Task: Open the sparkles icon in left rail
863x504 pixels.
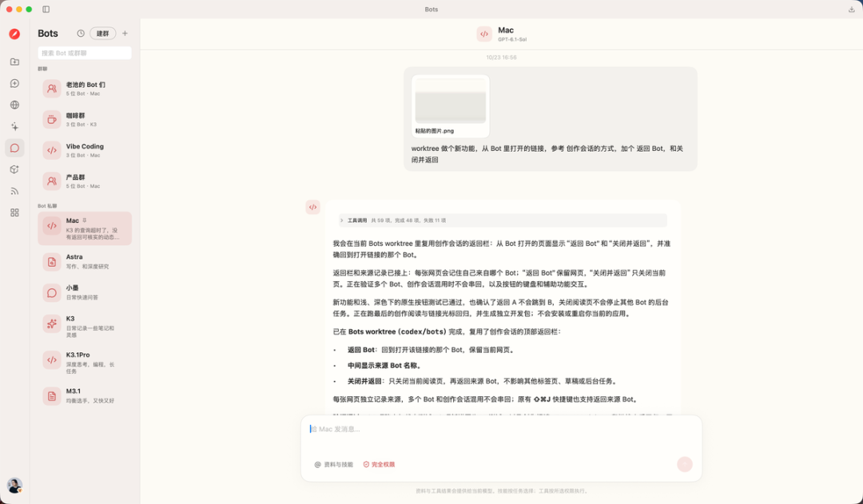Action: (15, 126)
